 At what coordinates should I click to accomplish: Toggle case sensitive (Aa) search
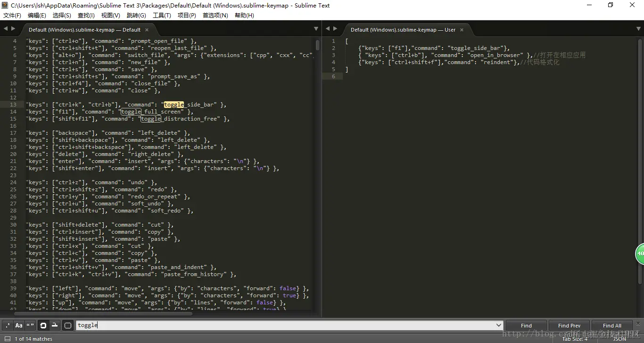19,325
